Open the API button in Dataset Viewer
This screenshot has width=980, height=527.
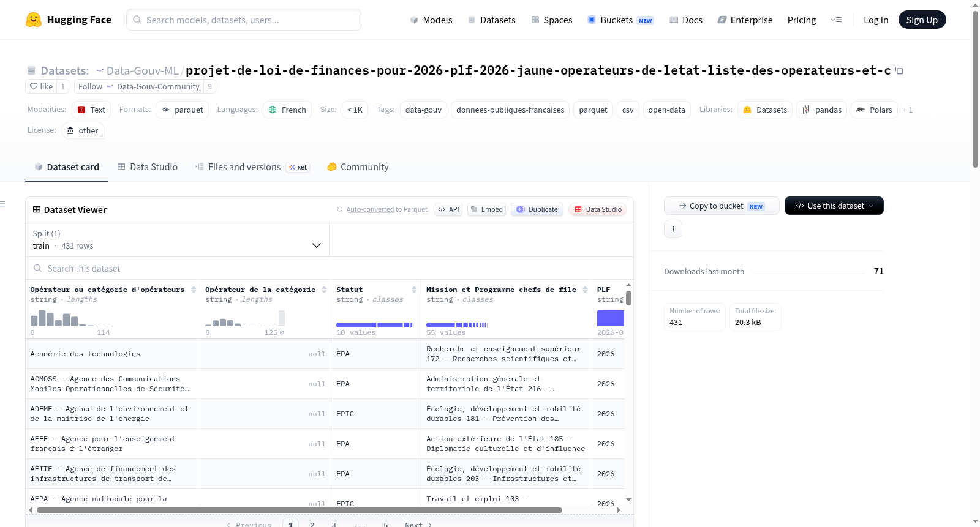click(x=448, y=209)
